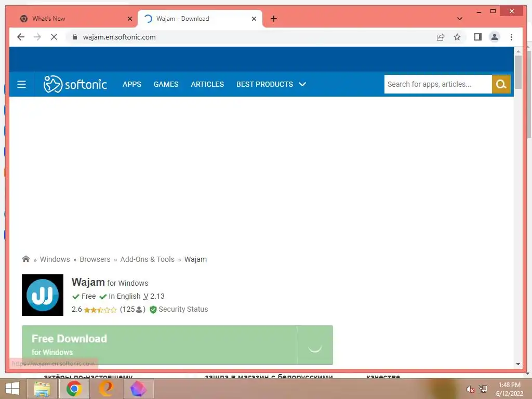Click the browser back arrow
This screenshot has height=399, width=532.
[21, 37]
